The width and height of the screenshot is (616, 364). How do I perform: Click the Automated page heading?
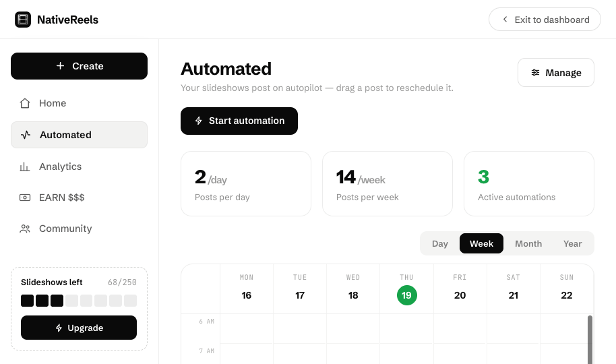[226, 69]
